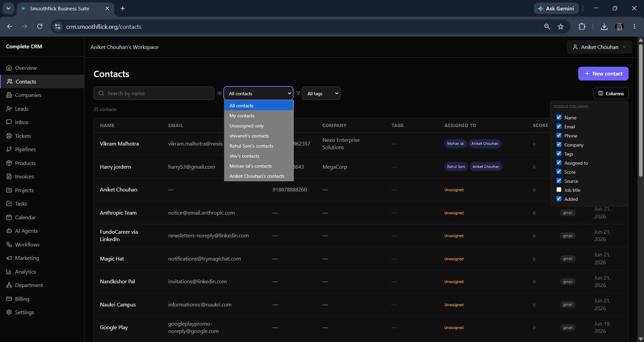Click the Products cube icon
Image resolution: width=644 pixels, height=342 pixels.
tap(9, 163)
